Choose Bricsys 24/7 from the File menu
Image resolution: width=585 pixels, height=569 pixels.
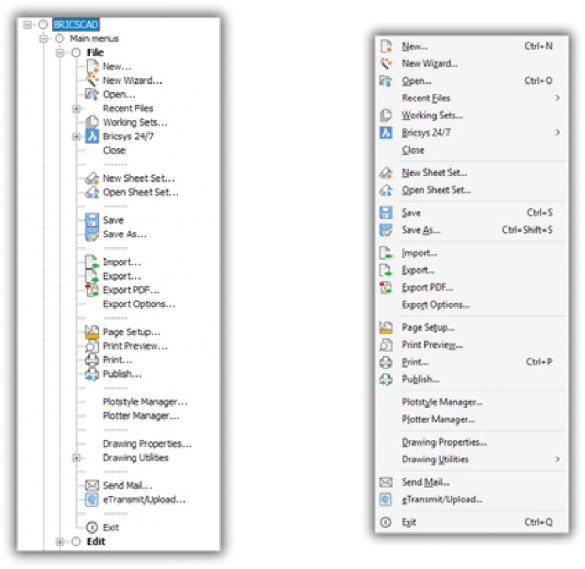(472, 132)
